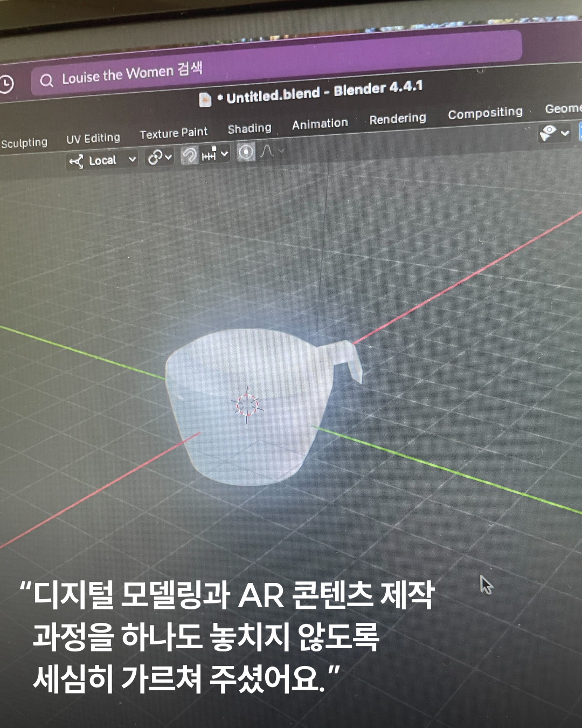Image resolution: width=582 pixels, height=728 pixels.
Task: Click the Untitled.blend - Blender 4.4.1 title
Action: click(x=324, y=91)
